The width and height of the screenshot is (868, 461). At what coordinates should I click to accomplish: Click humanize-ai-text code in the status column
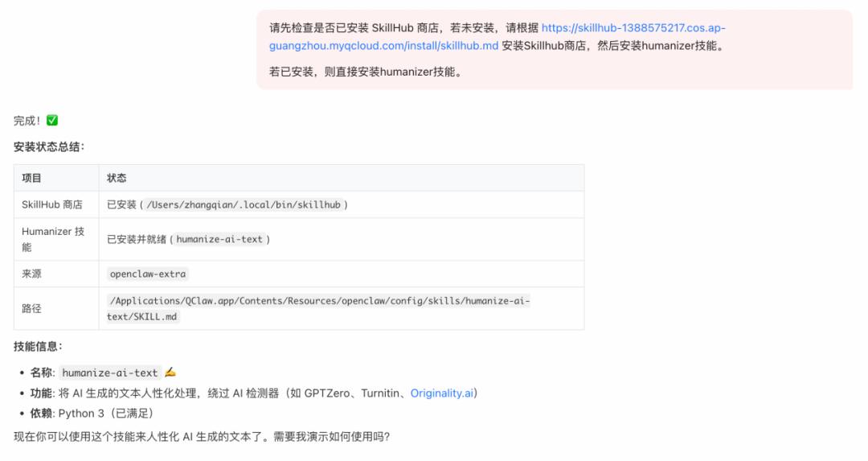point(219,239)
